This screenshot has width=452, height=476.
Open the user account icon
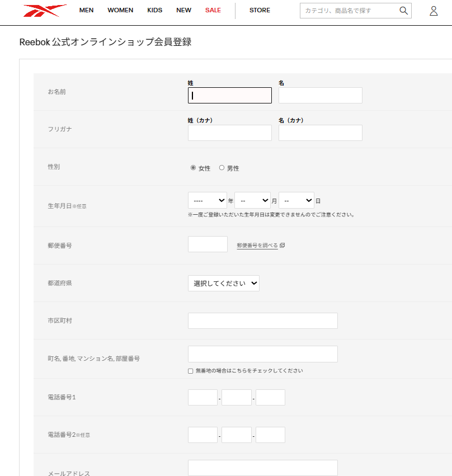(x=434, y=11)
